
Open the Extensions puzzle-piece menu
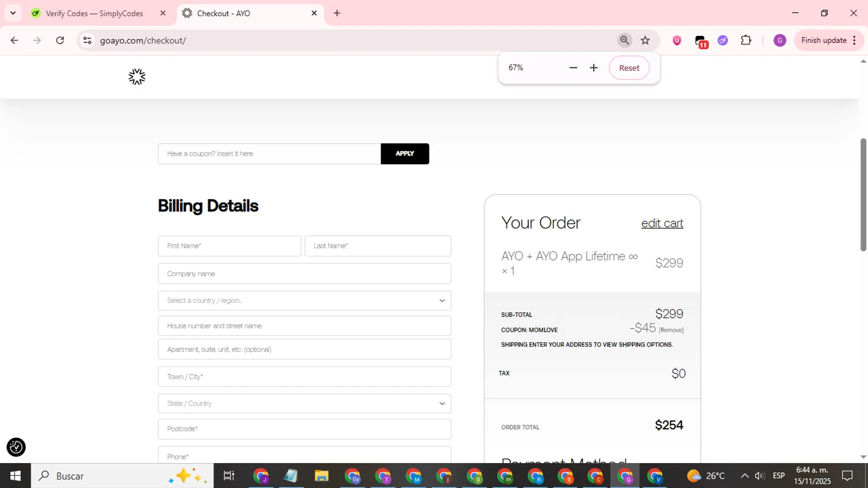coord(746,40)
